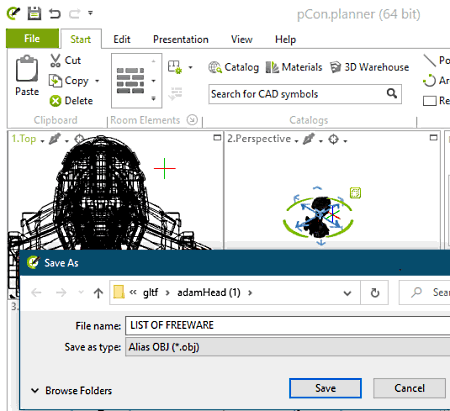Image resolution: width=450 pixels, height=411 pixels.
Task: Open the Presentation ribbon tab
Action: click(181, 39)
